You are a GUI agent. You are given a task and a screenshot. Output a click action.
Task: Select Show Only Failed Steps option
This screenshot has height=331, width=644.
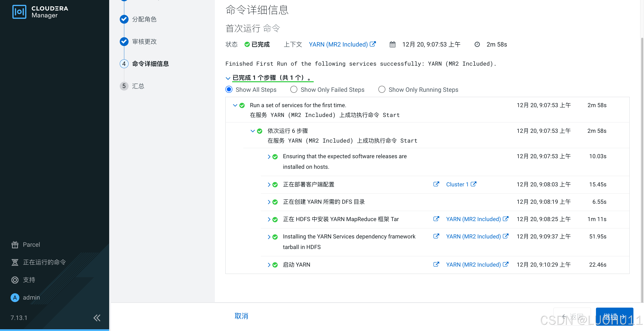coord(294,90)
